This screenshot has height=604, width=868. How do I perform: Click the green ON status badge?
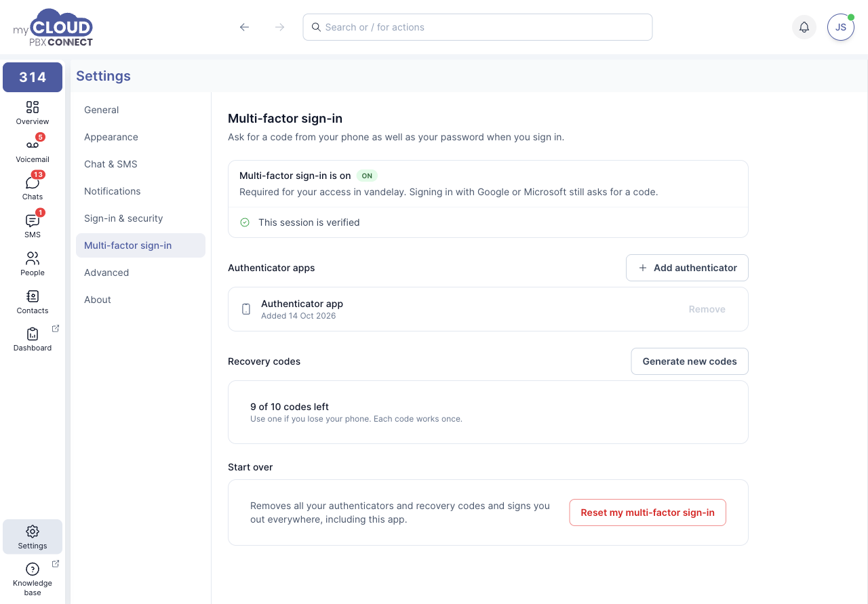click(x=367, y=176)
